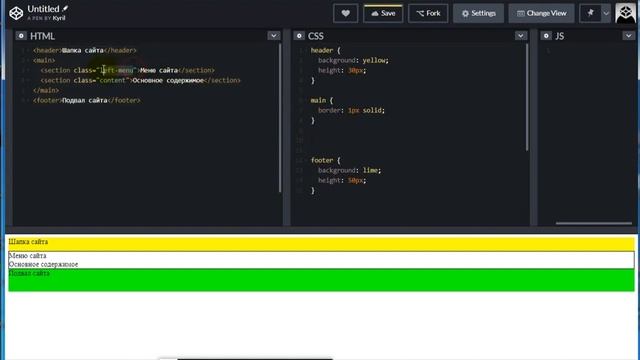Click the content section line in HTML

[x=140, y=80]
